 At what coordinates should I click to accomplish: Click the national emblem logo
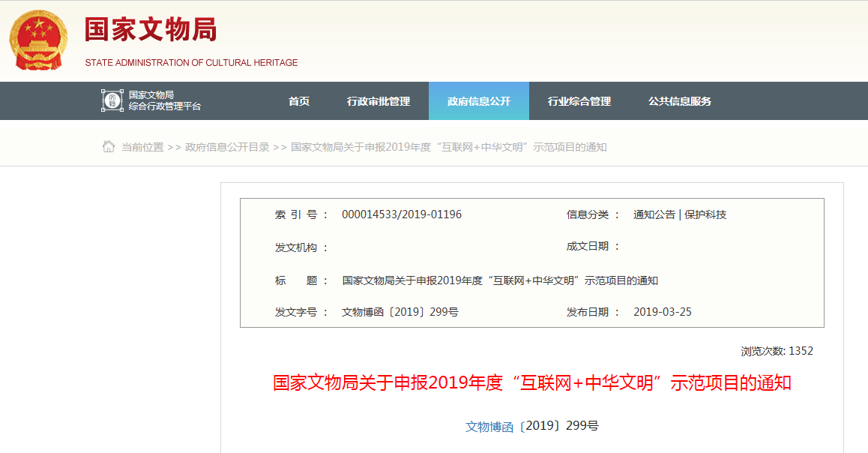click(38, 40)
